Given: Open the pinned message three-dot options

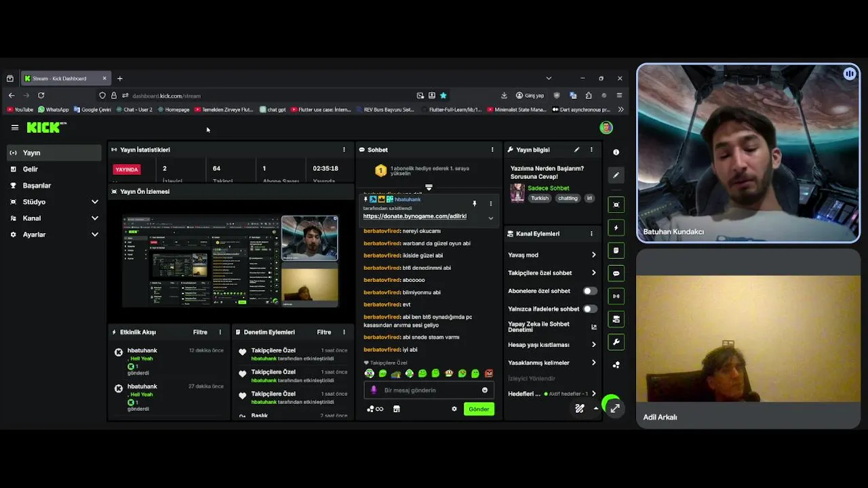Looking at the screenshot, I should pyautogui.click(x=491, y=203).
